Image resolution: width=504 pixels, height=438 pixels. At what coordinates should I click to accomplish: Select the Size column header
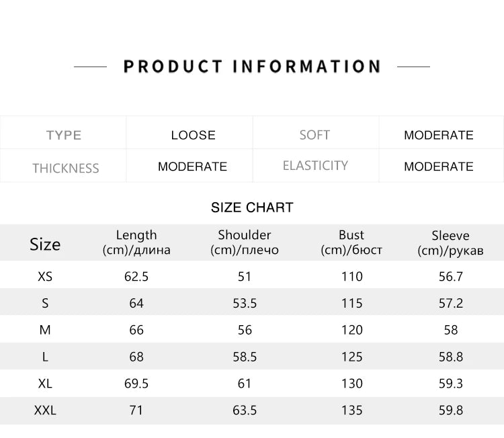point(45,244)
